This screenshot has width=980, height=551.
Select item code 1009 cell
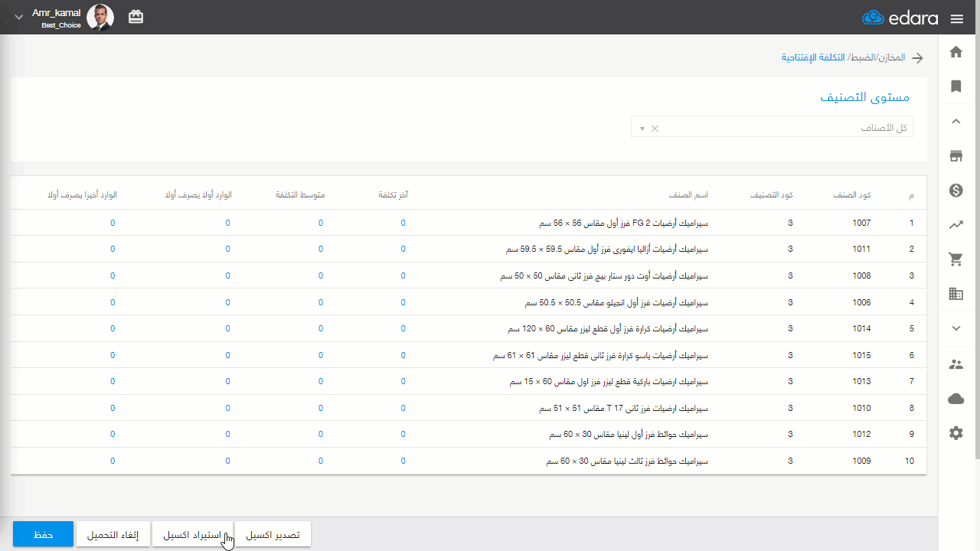point(861,461)
